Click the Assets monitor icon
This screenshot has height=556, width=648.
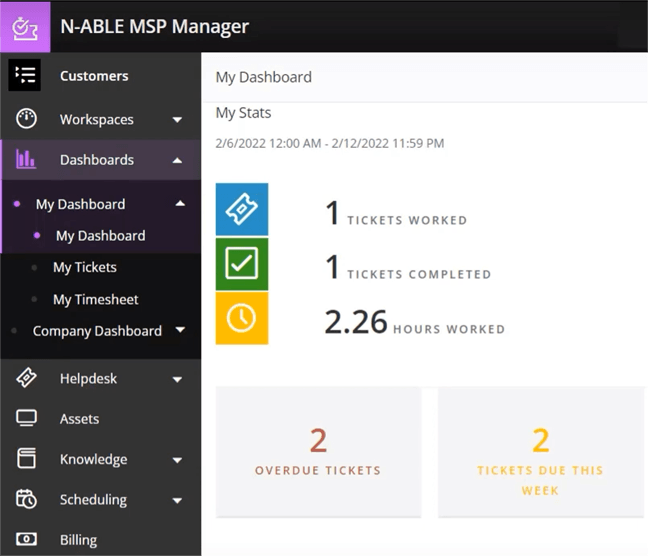[x=26, y=418]
